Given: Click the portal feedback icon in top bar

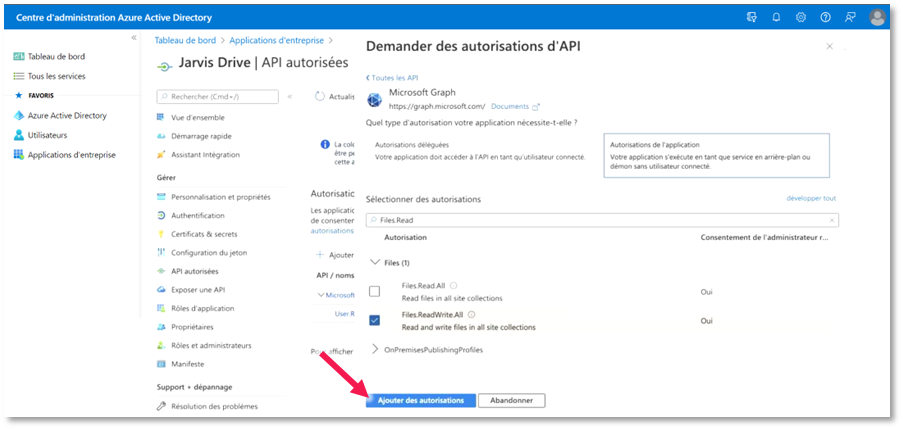Looking at the screenshot, I should pyautogui.click(x=752, y=17).
